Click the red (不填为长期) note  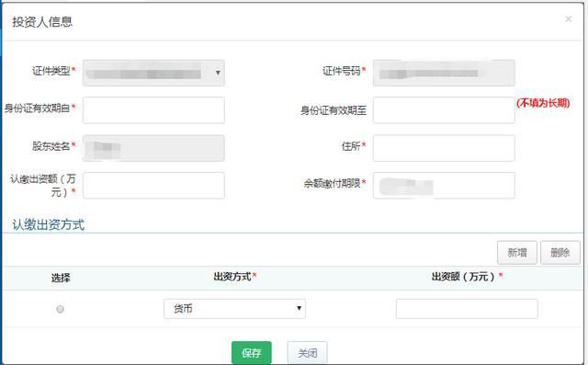pos(543,103)
